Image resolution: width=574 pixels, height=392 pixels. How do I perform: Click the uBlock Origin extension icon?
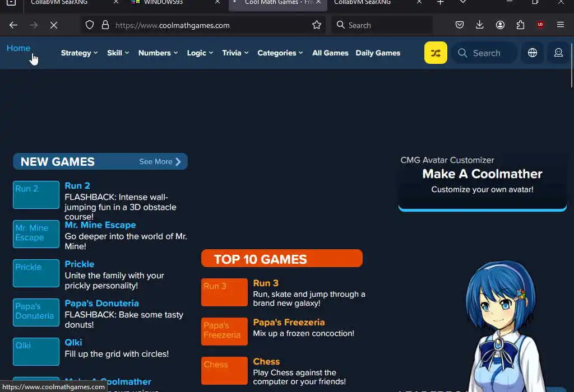click(x=540, y=25)
